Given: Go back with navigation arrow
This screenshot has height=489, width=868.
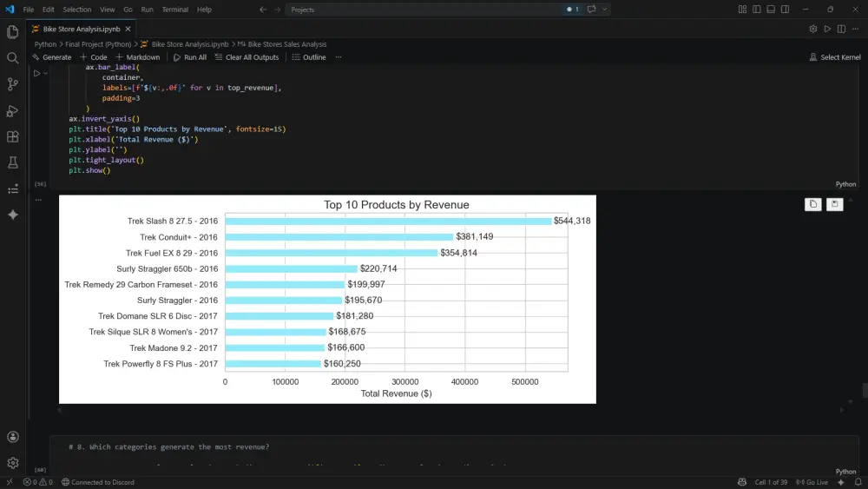Looking at the screenshot, I should click(x=263, y=10).
